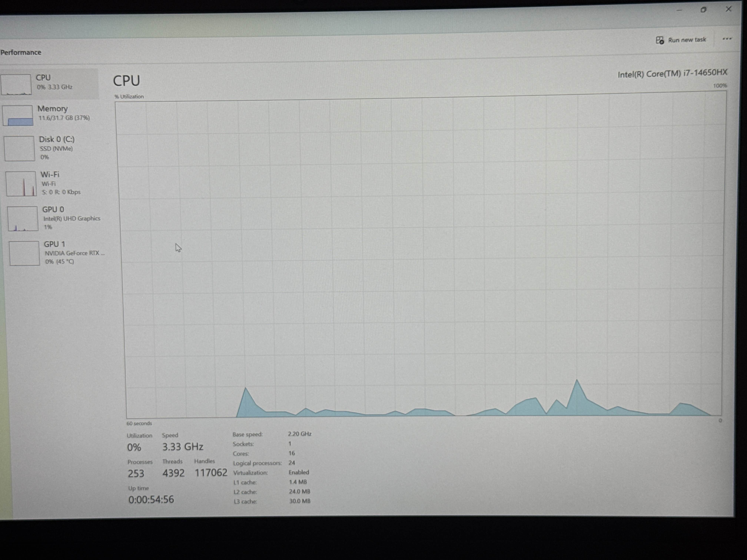Click the Performance page heading
747x560 pixels.
(21, 52)
